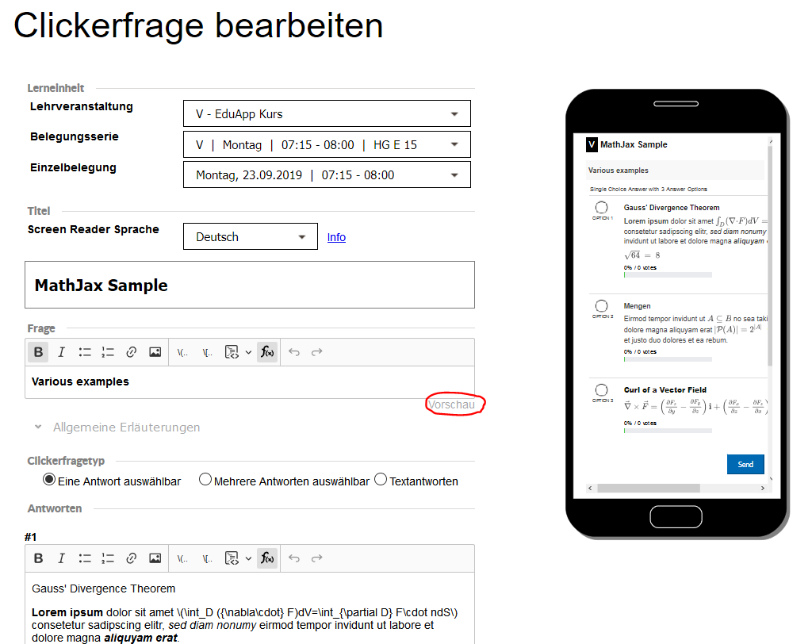Toggle Bold in the Frage editor toolbar
Screen dimensions: 812x644
(38, 352)
